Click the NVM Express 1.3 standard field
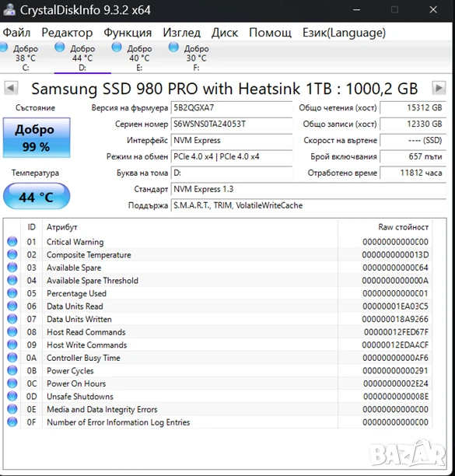The width and height of the screenshot is (455, 476). point(309,190)
